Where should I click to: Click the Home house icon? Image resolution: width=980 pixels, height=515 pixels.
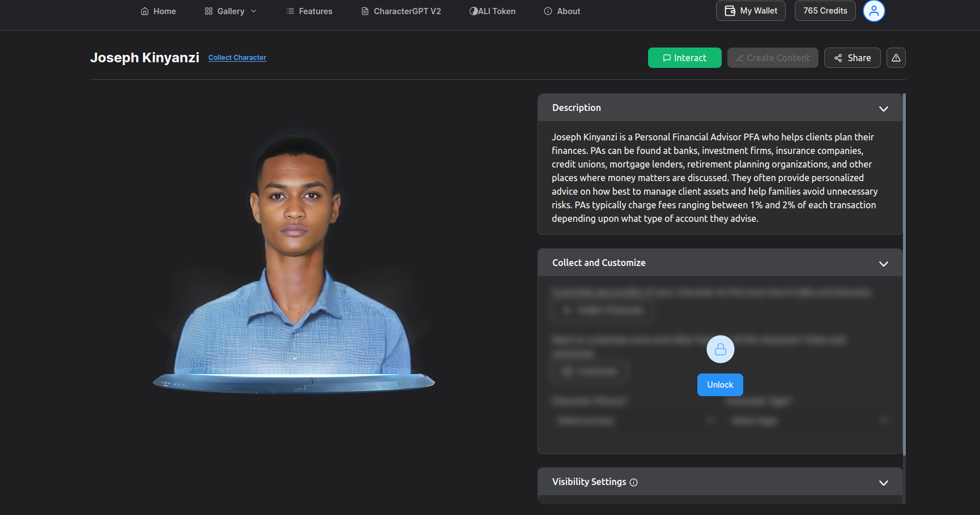point(145,11)
